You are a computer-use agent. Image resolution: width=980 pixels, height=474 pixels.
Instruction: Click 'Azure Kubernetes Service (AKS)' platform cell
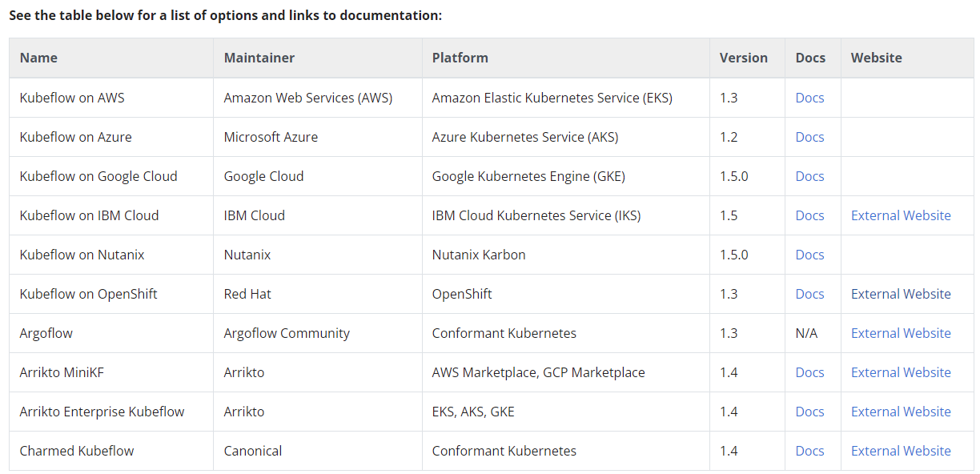click(565, 137)
